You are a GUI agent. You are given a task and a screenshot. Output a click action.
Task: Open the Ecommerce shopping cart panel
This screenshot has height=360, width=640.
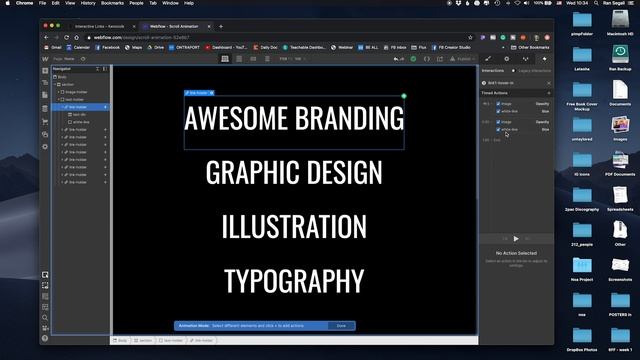[45, 122]
